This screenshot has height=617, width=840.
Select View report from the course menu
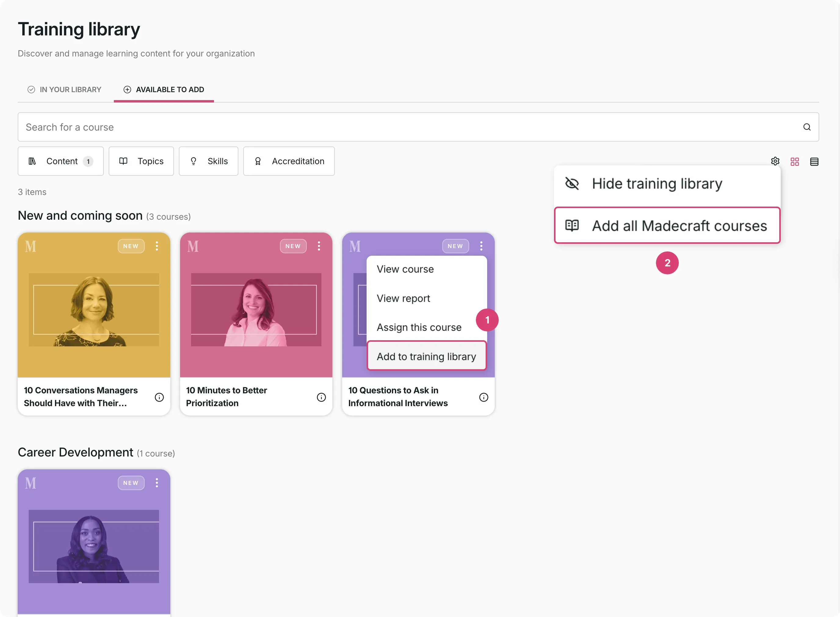coord(403,298)
